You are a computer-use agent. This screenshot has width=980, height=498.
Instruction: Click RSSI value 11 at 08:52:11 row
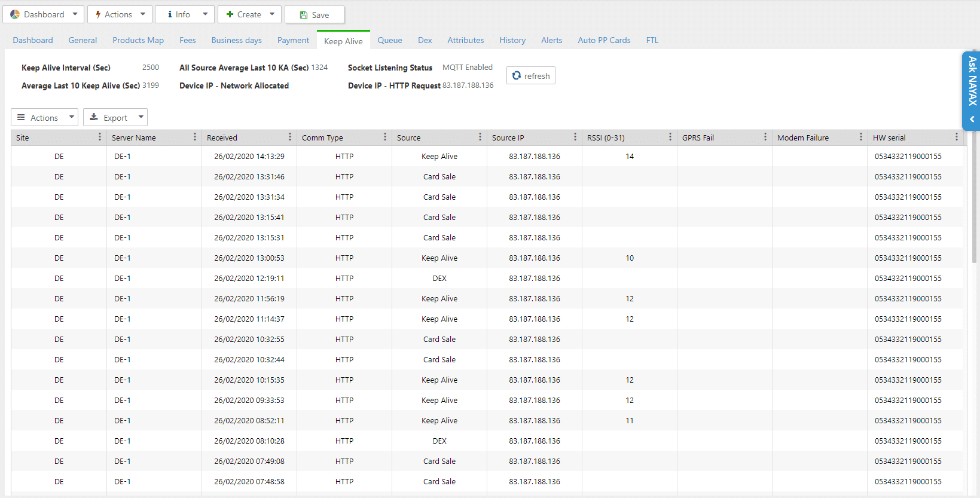630,421
